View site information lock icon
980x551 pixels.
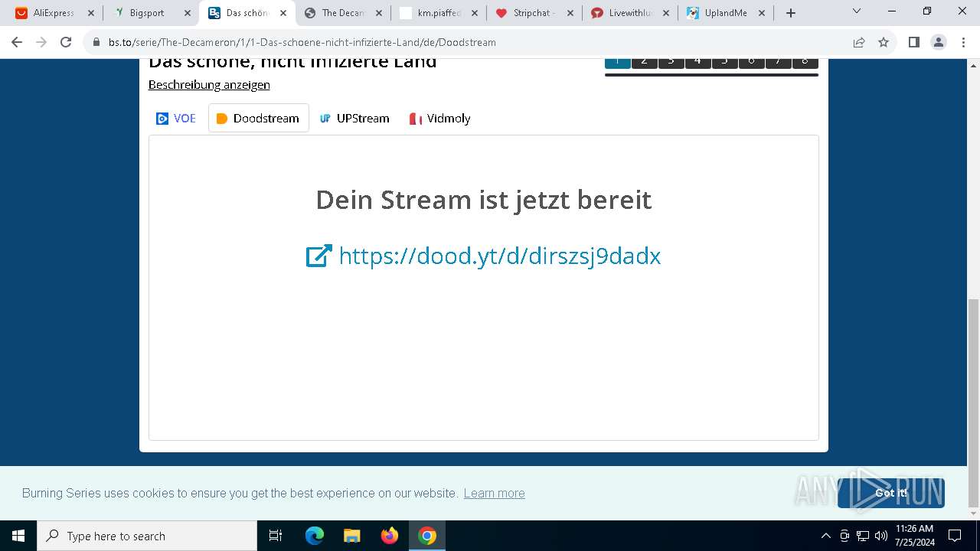pos(96,42)
